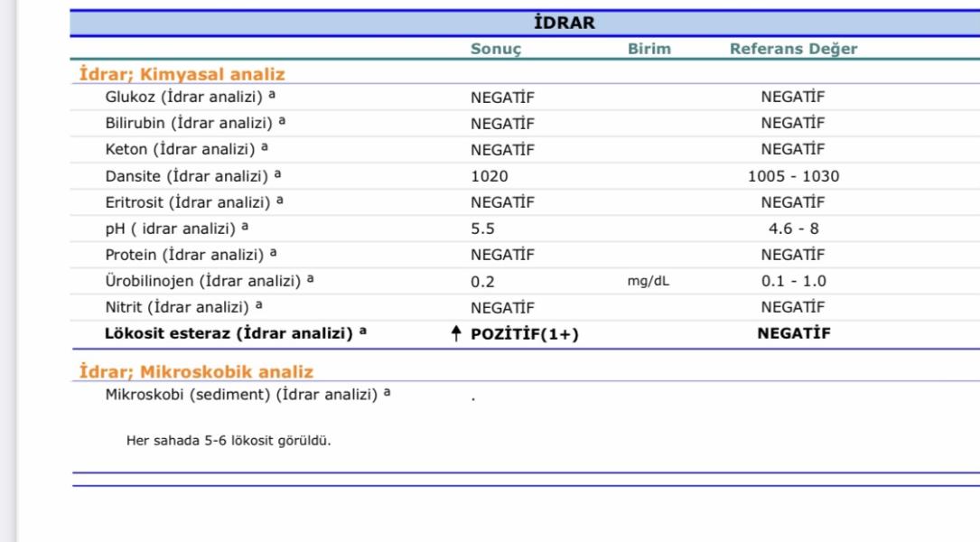
Task: Click the Bilirubin reference value NEGATİF
Action: (x=792, y=123)
